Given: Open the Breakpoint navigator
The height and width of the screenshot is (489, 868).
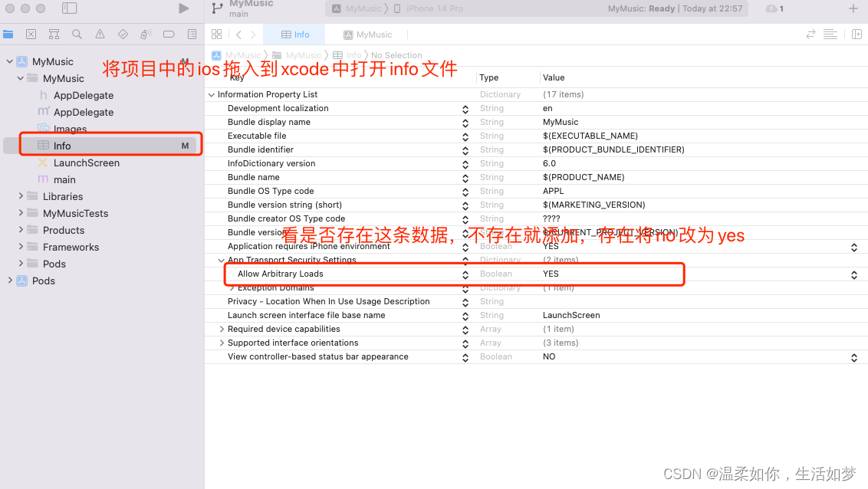Looking at the screenshot, I should click(x=169, y=34).
